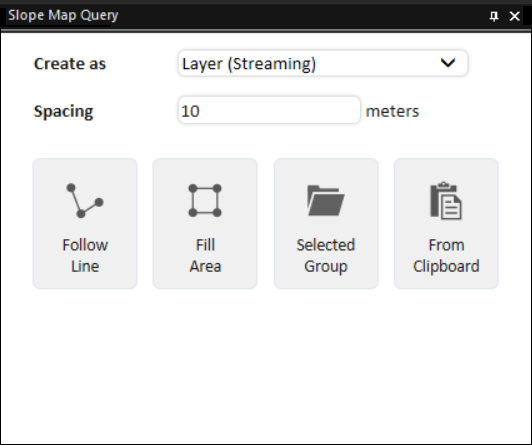The image size is (532, 445).
Task: Close the Slope Map Query panel
Action: 515,16
